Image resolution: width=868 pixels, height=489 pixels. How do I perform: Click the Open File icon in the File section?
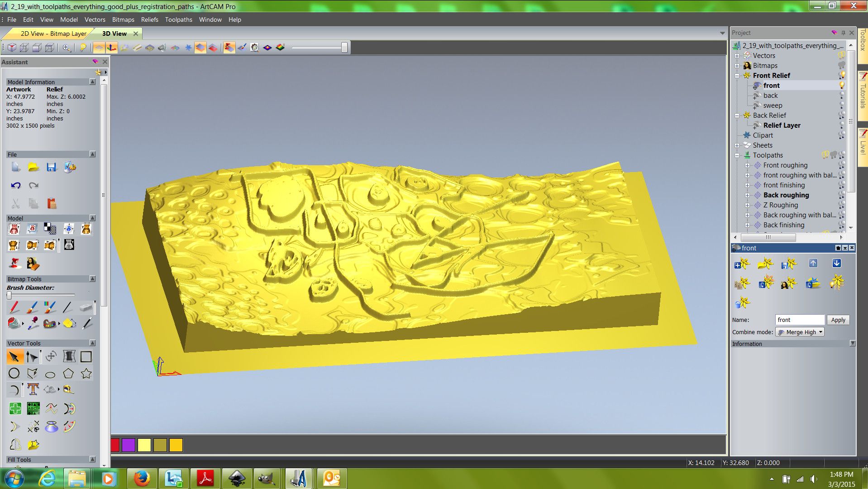click(33, 168)
